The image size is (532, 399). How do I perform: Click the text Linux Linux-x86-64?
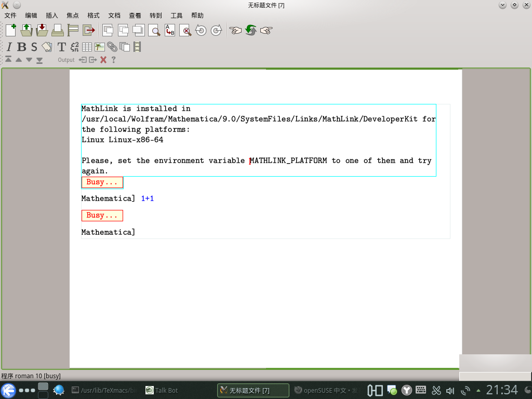pyautogui.click(x=123, y=140)
